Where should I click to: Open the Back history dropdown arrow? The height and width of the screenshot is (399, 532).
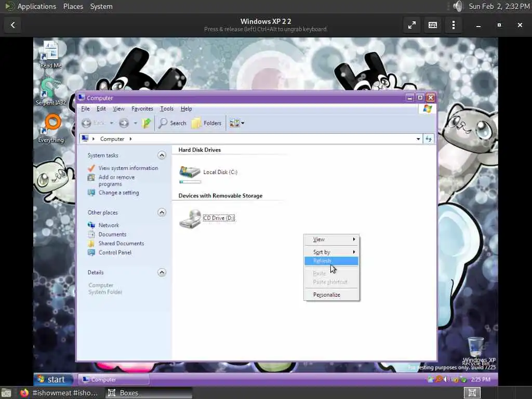pyautogui.click(x=112, y=123)
